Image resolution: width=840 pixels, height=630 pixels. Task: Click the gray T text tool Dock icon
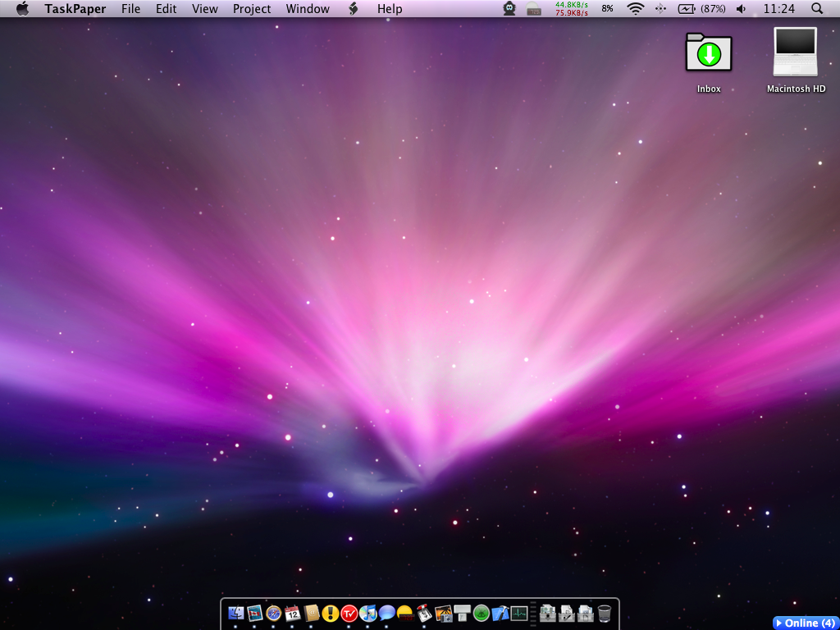(x=462, y=613)
